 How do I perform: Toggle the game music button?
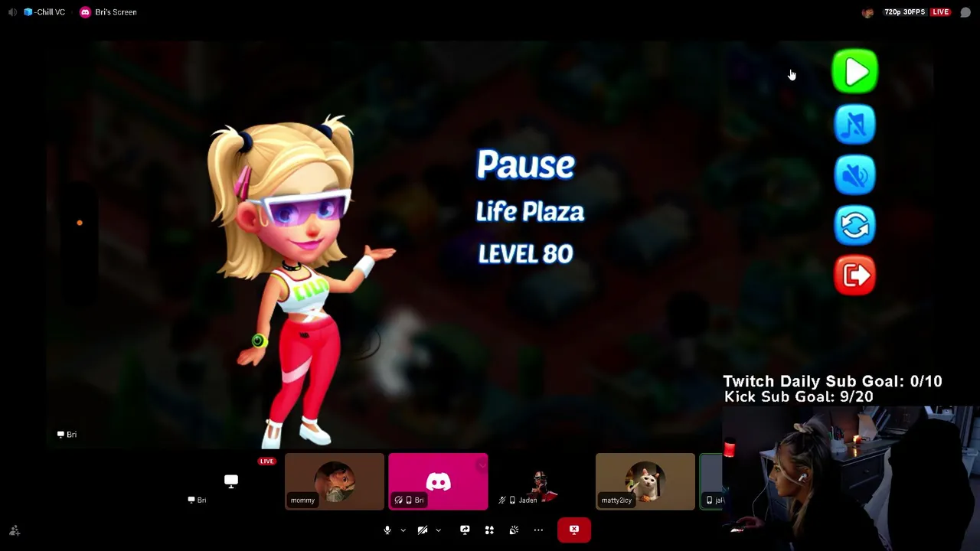tap(854, 124)
